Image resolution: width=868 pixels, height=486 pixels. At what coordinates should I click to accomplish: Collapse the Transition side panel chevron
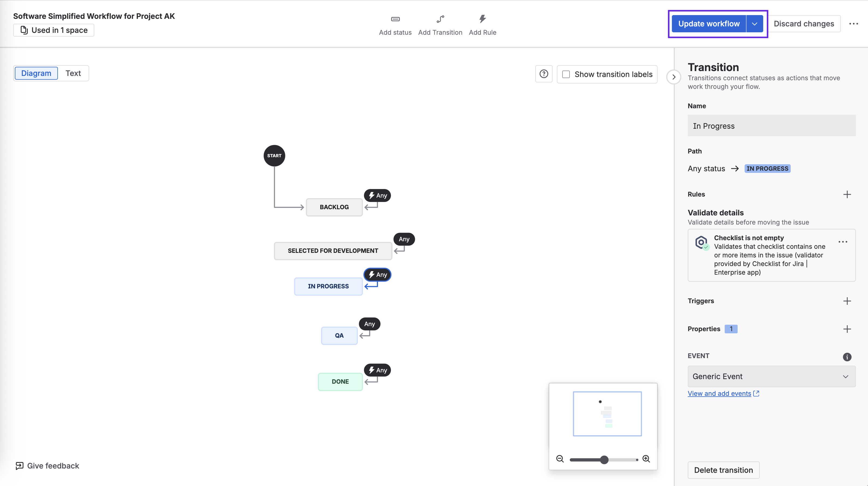click(673, 77)
